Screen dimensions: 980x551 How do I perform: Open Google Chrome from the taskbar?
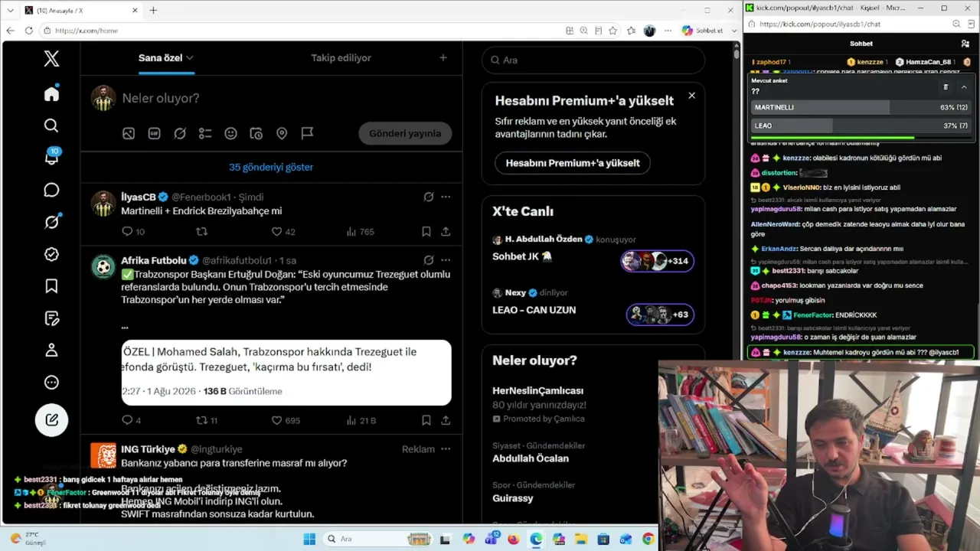pyautogui.click(x=648, y=539)
